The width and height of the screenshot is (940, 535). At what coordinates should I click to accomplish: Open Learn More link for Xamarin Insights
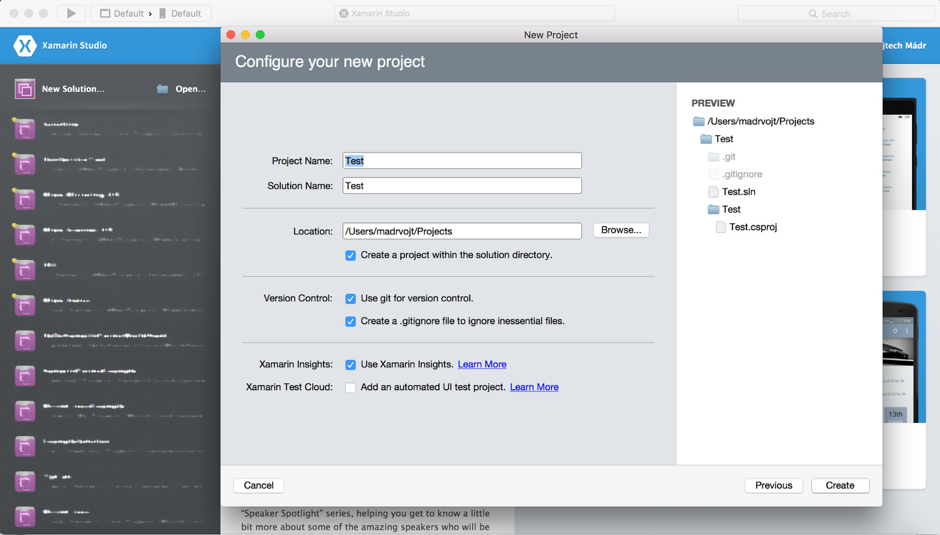click(482, 364)
